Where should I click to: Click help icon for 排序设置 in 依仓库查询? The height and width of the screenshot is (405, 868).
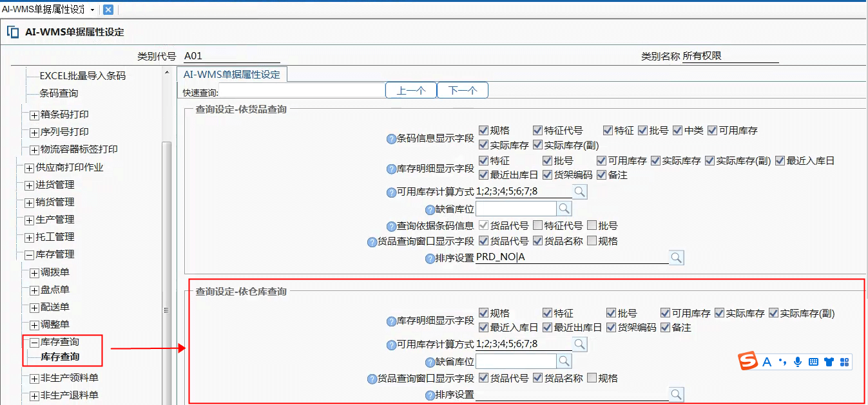pyautogui.click(x=430, y=395)
